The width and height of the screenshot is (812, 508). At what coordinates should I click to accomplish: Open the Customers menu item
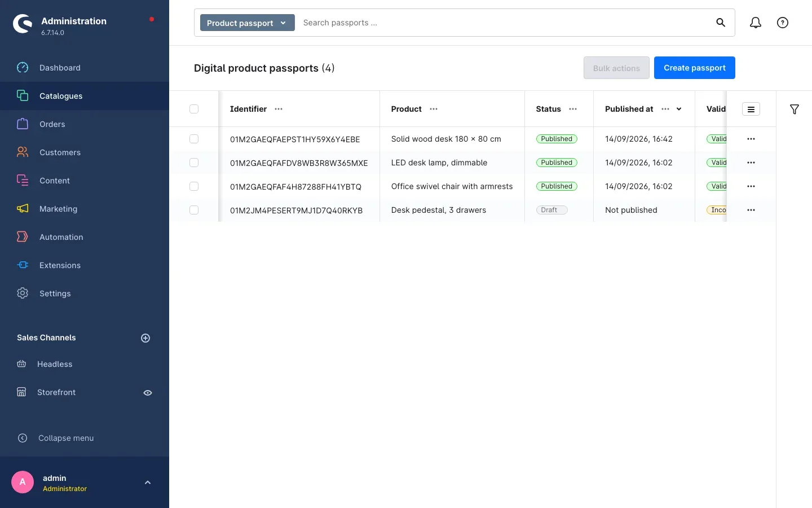point(85,152)
